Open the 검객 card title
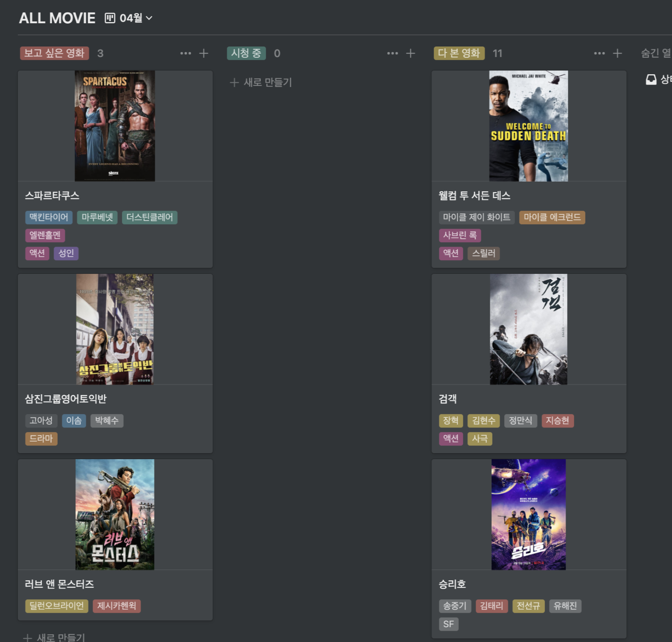 (x=448, y=399)
